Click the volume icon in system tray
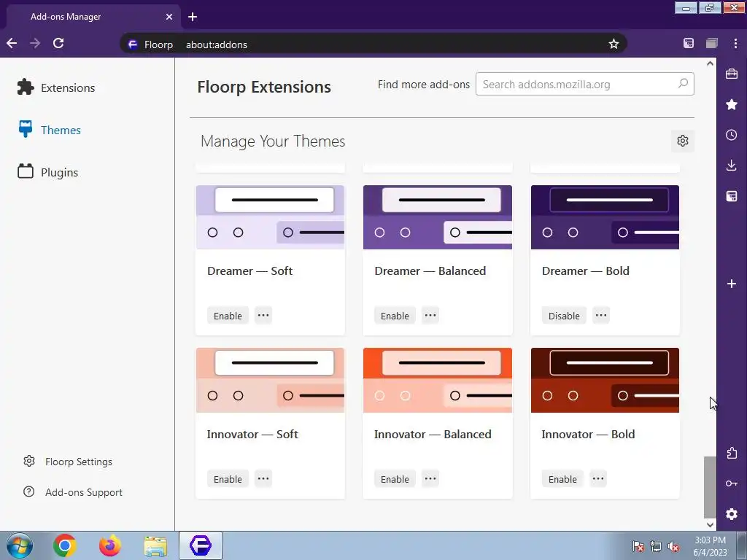The image size is (747, 560). [x=673, y=547]
